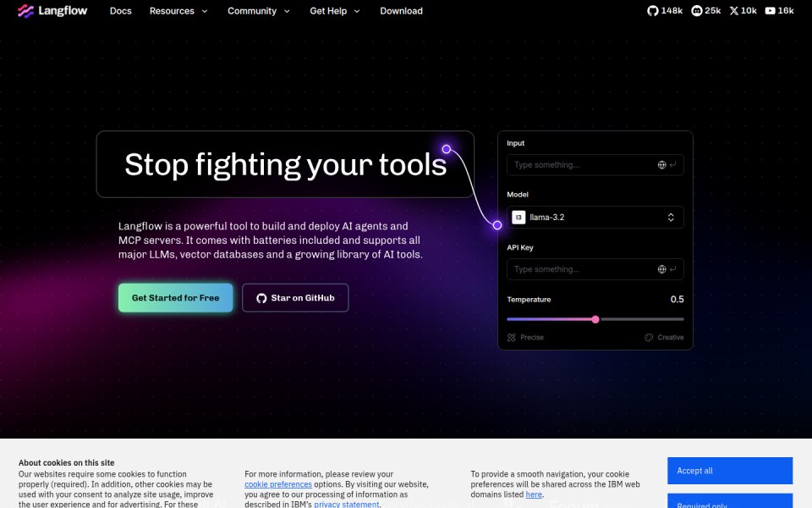Screen dimensions: 812x508
Task: Open Discord 25k members link
Action: 705,10
